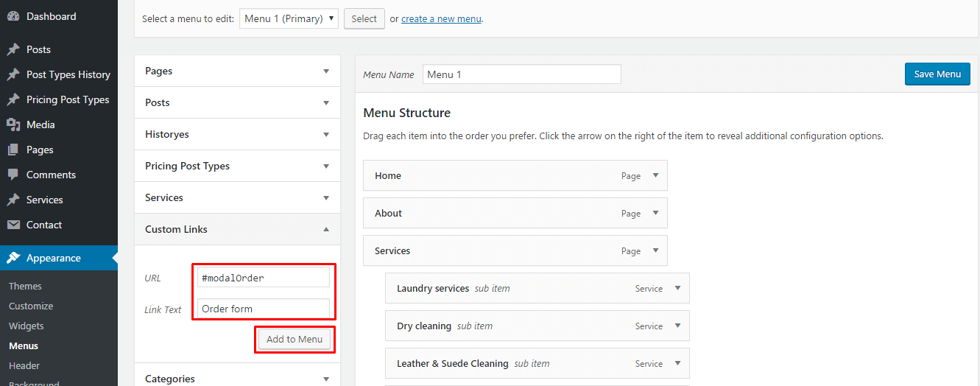This screenshot has width=980, height=386.
Task: Click the Add to Menu button
Action: [x=295, y=339]
